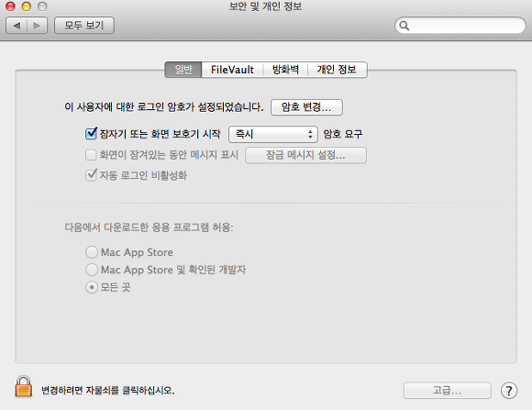This screenshot has width=532, height=410.
Task: Click 이 사용자에 대한 로그인 암호가 설정되었습니다 text
Action: [164, 107]
